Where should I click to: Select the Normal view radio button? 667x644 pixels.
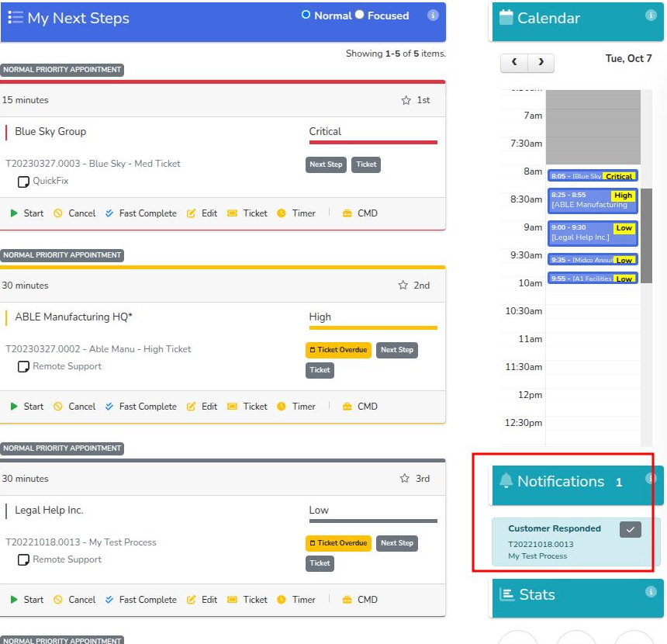pyautogui.click(x=306, y=16)
